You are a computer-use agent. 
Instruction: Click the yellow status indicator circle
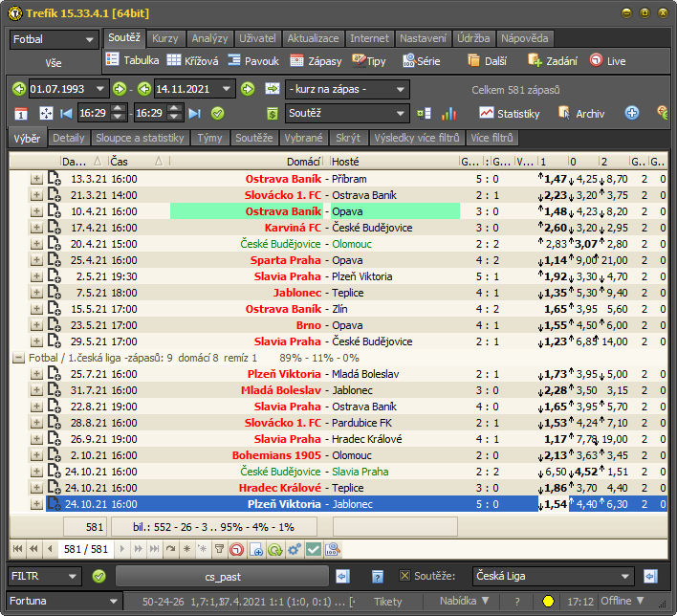tap(548, 601)
